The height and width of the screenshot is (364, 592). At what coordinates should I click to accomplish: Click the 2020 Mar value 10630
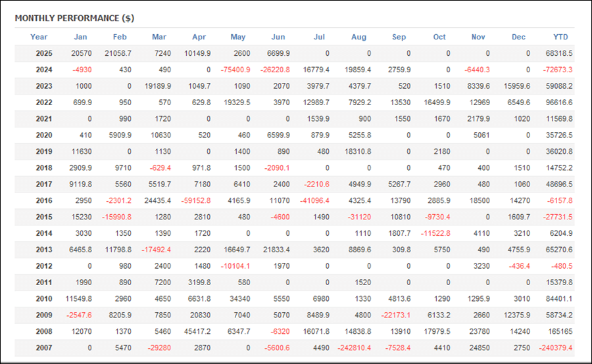(x=160, y=135)
